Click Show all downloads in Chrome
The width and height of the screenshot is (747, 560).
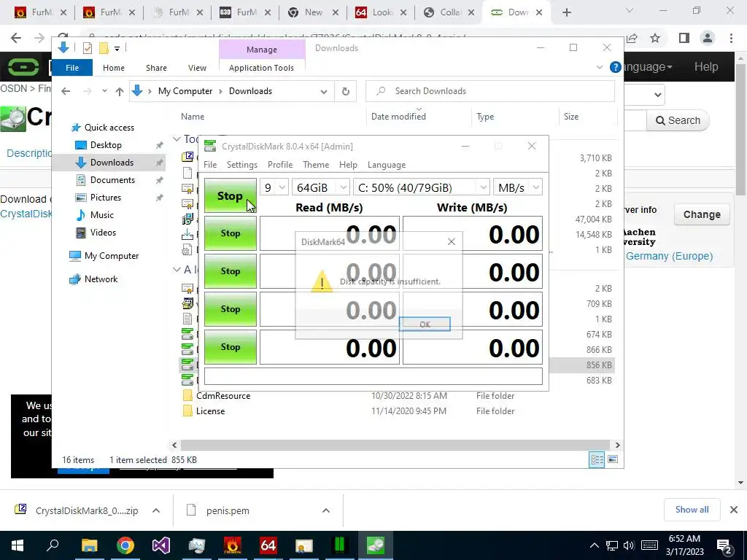[692, 510]
